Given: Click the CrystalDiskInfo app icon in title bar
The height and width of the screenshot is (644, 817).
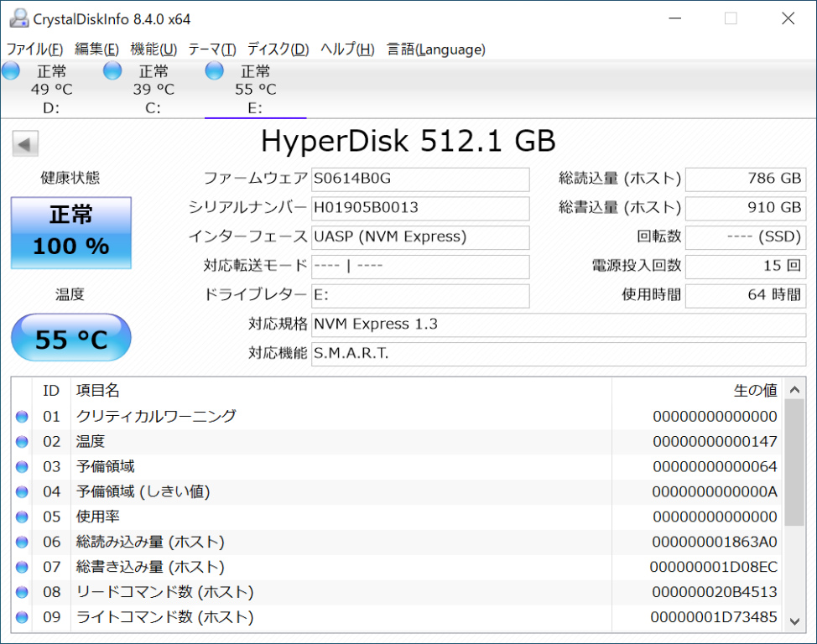Looking at the screenshot, I should click(x=17, y=18).
